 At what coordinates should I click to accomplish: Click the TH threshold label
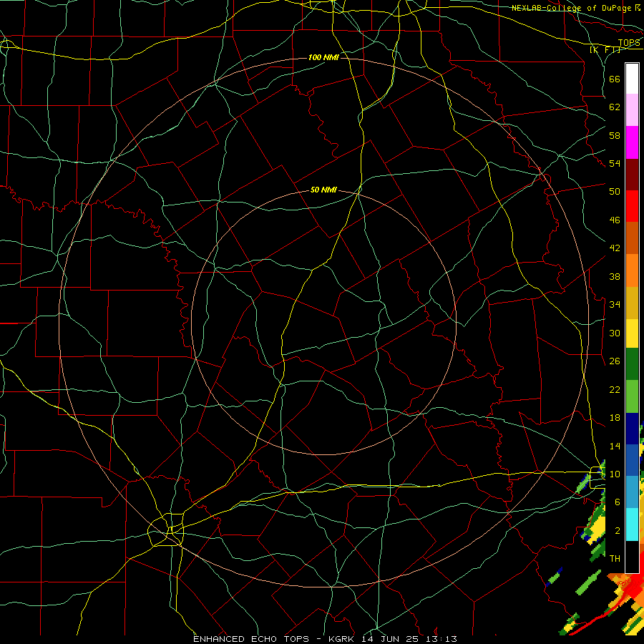(615, 559)
